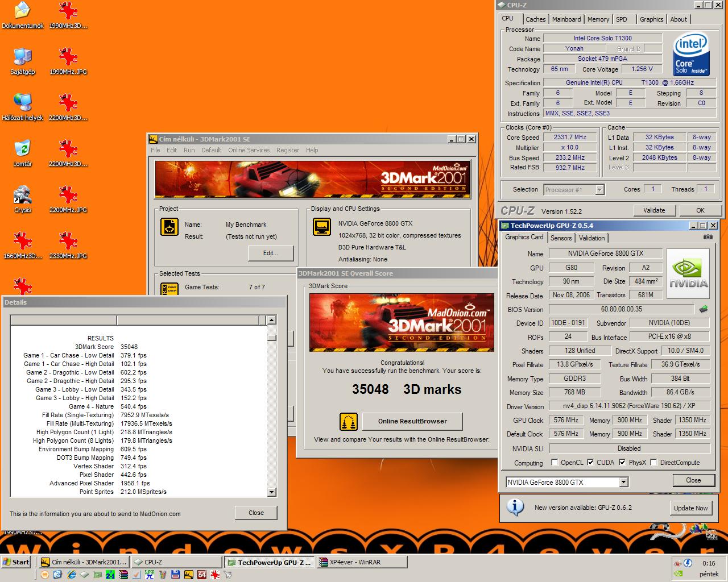
Task: Click the Details list scroll-down arrow
Action: (x=271, y=492)
